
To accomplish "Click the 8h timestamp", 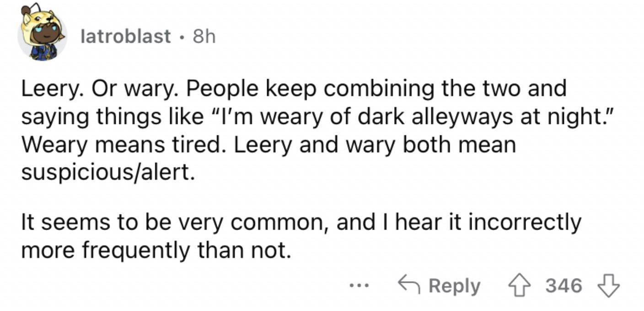I will [x=204, y=36].
